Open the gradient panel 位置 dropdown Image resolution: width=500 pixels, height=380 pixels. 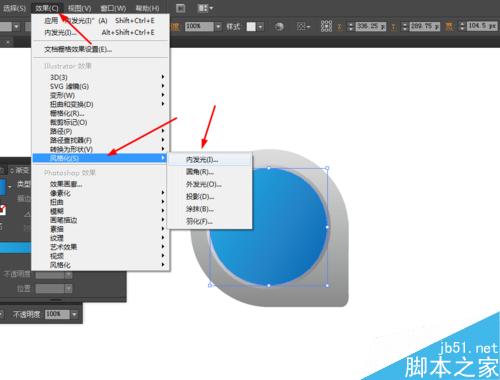(x=69, y=288)
